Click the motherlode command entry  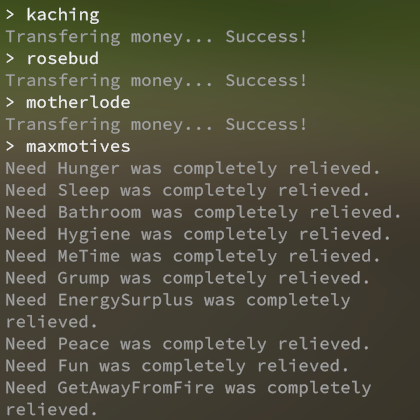point(68,102)
